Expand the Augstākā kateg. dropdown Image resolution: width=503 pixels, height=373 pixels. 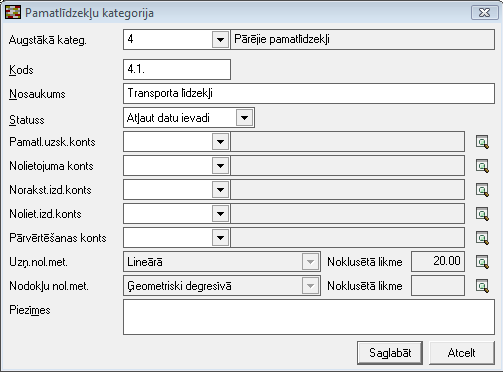(x=220, y=40)
